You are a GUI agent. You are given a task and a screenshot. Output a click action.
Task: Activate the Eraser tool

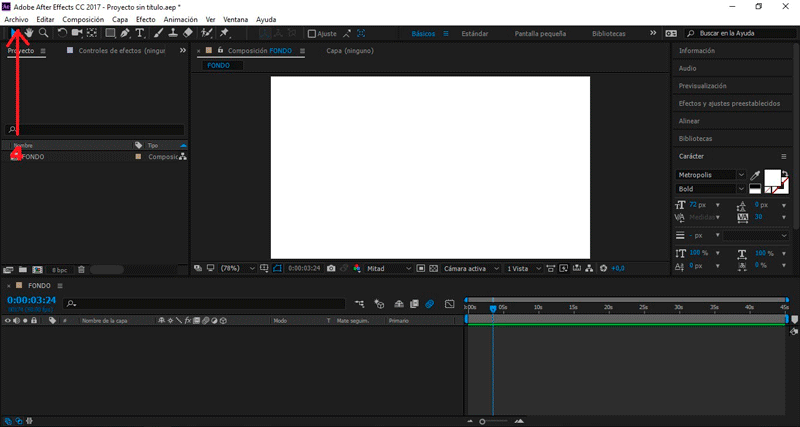188,33
